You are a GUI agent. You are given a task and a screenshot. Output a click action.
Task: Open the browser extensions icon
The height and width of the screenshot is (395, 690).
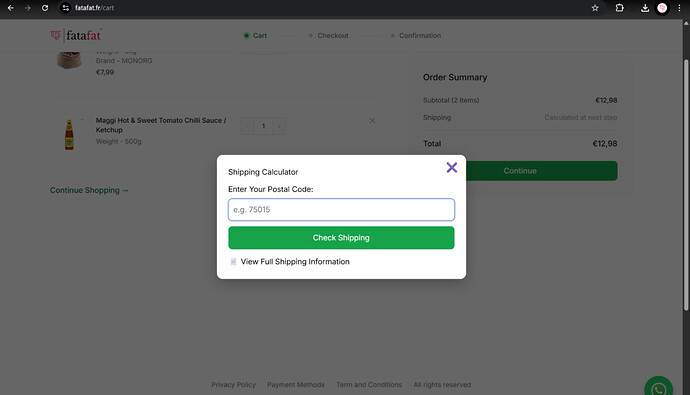(x=619, y=8)
